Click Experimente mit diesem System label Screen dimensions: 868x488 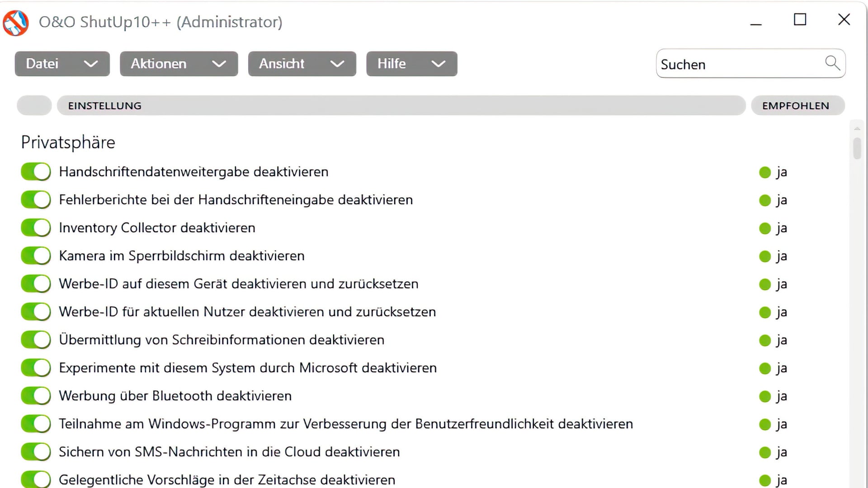(248, 368)
